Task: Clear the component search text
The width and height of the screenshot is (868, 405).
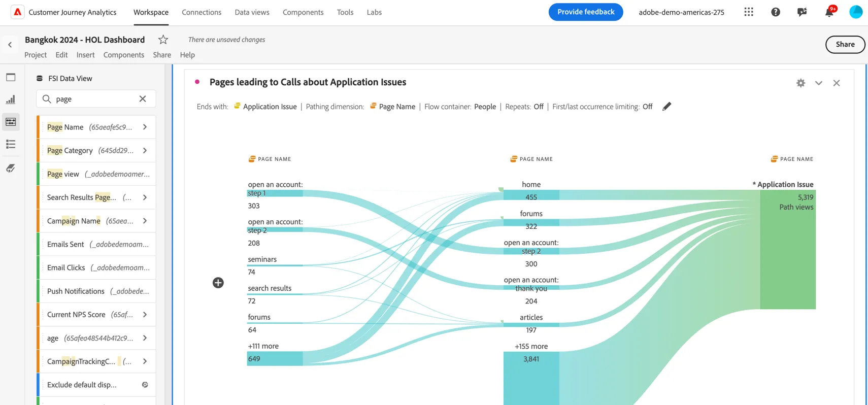Action: pos(143,99)
